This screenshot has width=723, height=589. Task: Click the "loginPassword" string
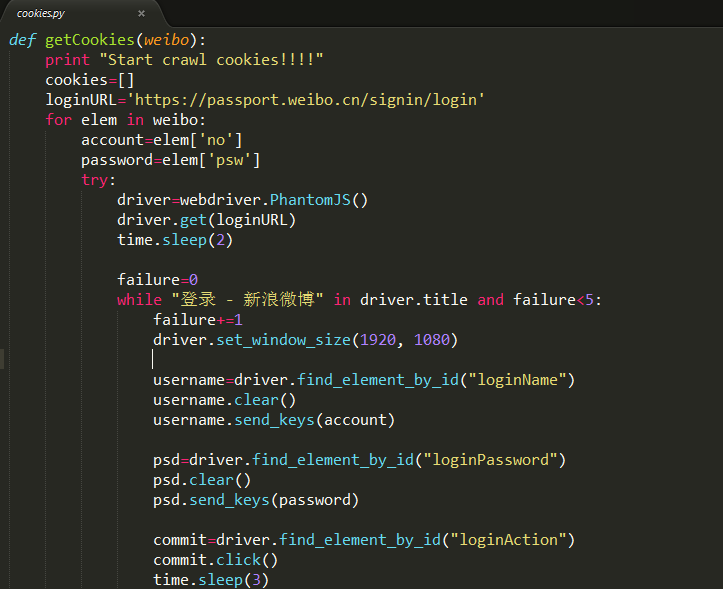click(x=491, y=460)
